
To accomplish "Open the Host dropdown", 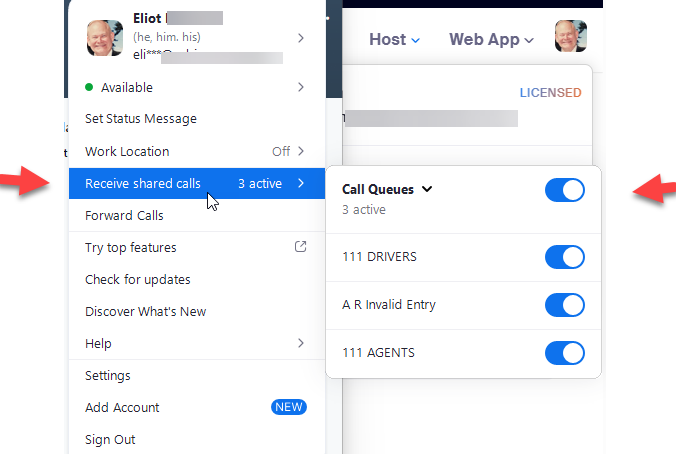I will 394,40.
